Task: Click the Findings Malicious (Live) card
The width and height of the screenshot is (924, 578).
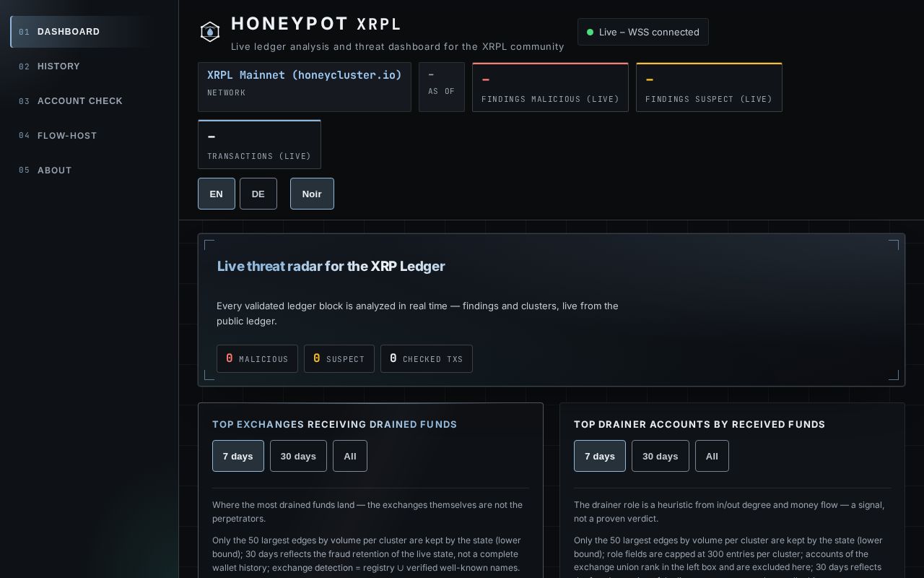Action: coord(550,87)
